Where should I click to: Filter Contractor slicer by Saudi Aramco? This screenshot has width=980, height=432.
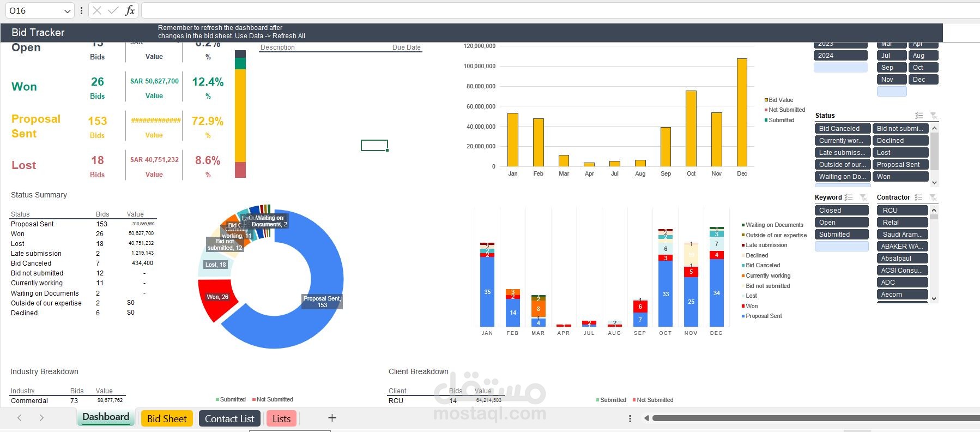(x=903, y=235)
